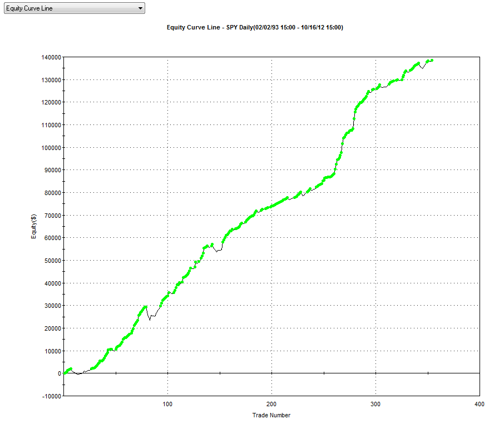Click the 'Equity($)' y-axis label
Screen dimensions: 504x429
tap(34, 226)
